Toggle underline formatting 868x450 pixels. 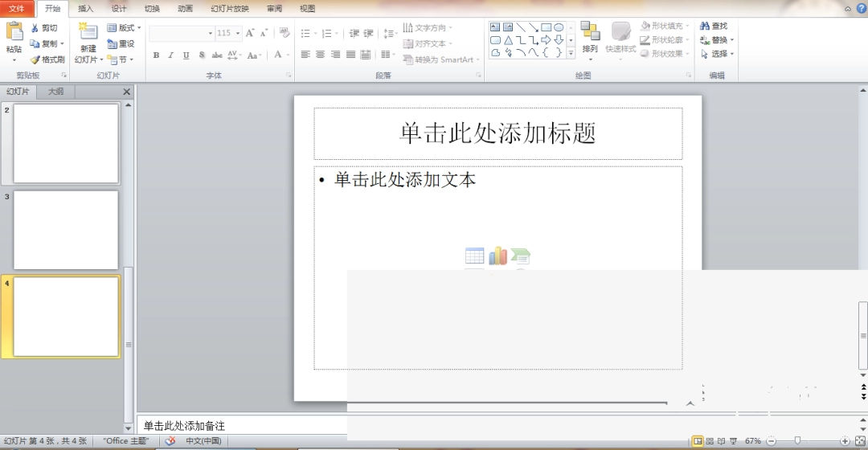[x=186, y=55]
